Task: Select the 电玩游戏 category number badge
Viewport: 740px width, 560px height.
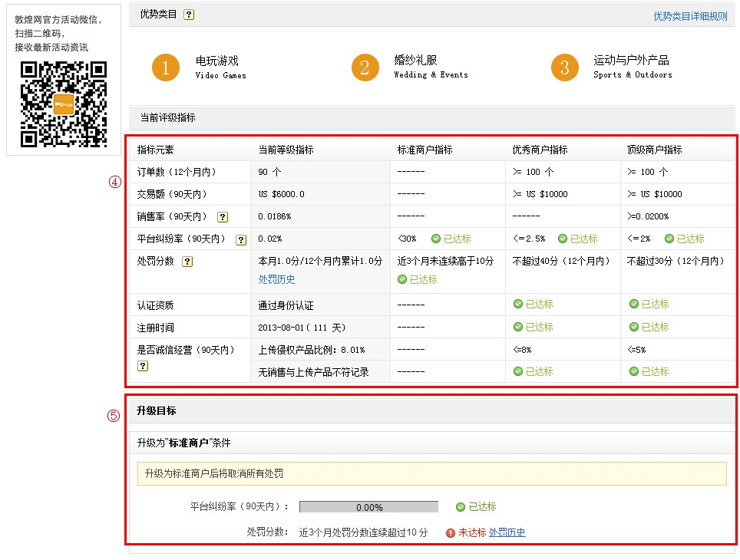Action: coord(166,67)
